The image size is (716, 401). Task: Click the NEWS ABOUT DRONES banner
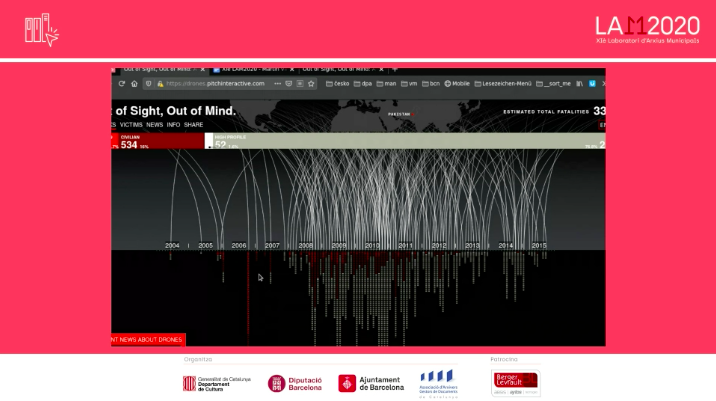pos(148,339)
